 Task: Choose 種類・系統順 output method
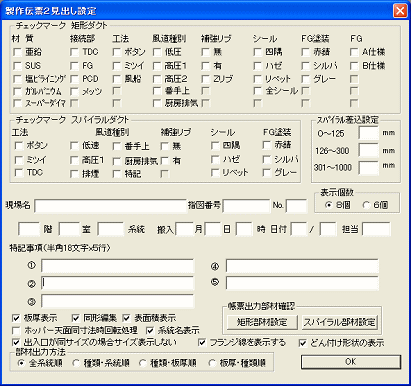[x=76, y=363]
